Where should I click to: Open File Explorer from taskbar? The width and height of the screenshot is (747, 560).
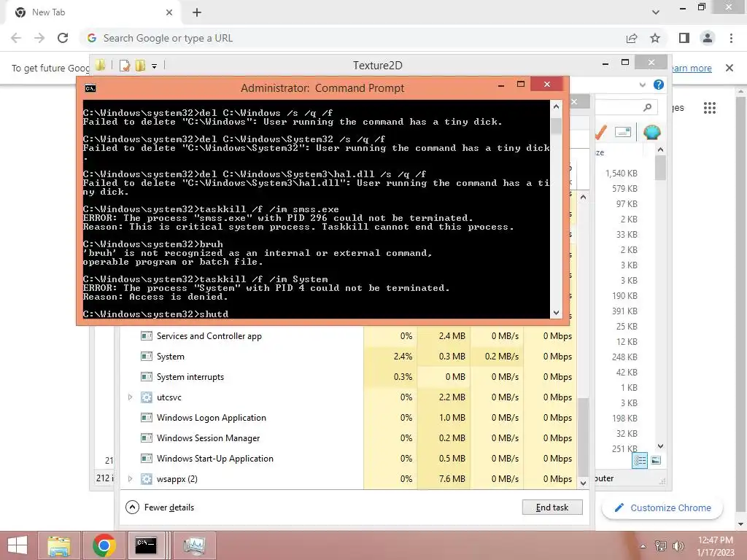click(x=58, y=545)
